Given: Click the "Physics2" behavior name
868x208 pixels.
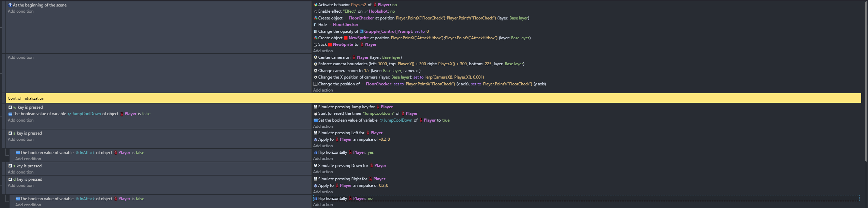Looking at the screenshot, I should pyautogui.click(x=359, y=5).
